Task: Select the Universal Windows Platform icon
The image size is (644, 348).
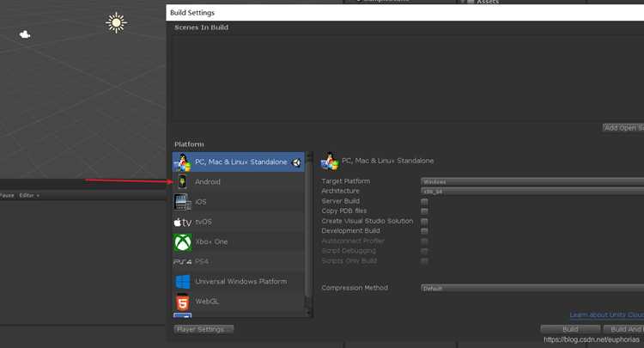Action: point(182,282)
